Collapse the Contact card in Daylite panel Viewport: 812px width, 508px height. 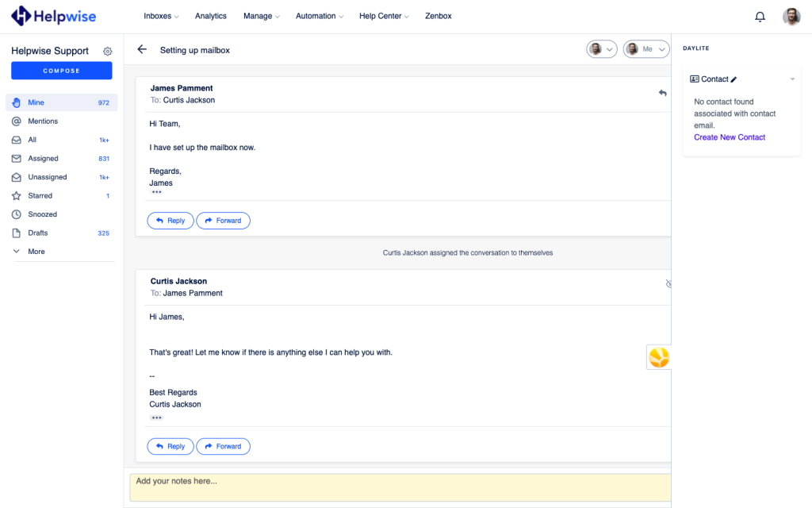tap(791, 79)
